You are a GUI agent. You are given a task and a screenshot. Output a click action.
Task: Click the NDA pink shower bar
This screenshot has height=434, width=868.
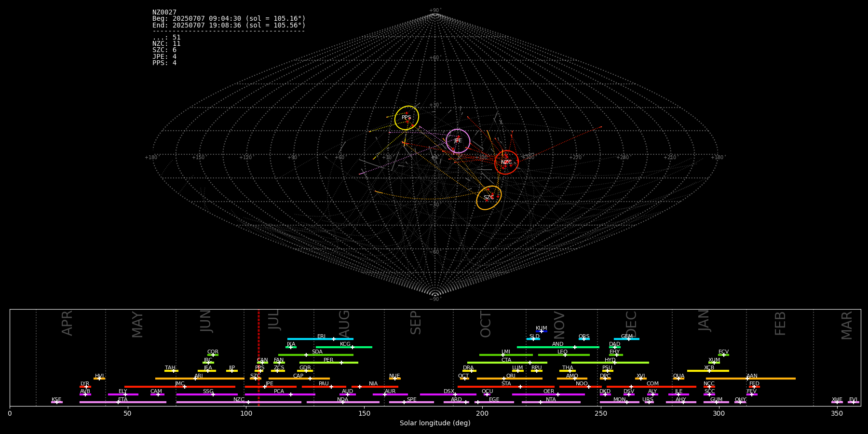pos(343,402)
